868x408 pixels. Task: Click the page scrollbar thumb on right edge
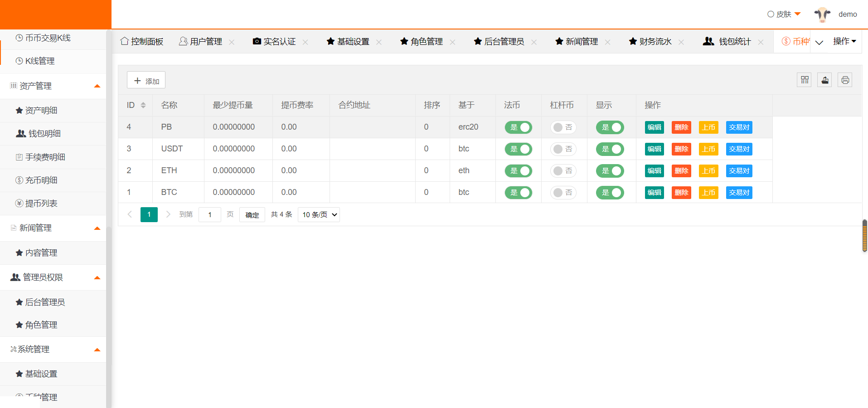pyautogui.click(x=864, y=236)
